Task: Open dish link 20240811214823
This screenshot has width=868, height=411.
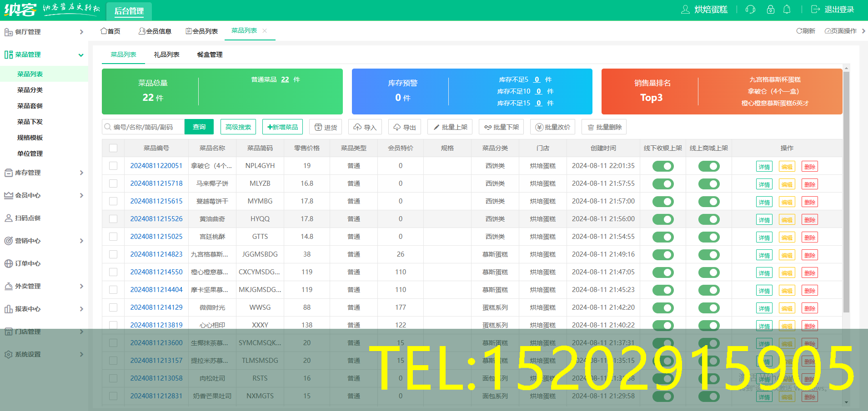Action: pyautogui.click(x=156, y=254)
